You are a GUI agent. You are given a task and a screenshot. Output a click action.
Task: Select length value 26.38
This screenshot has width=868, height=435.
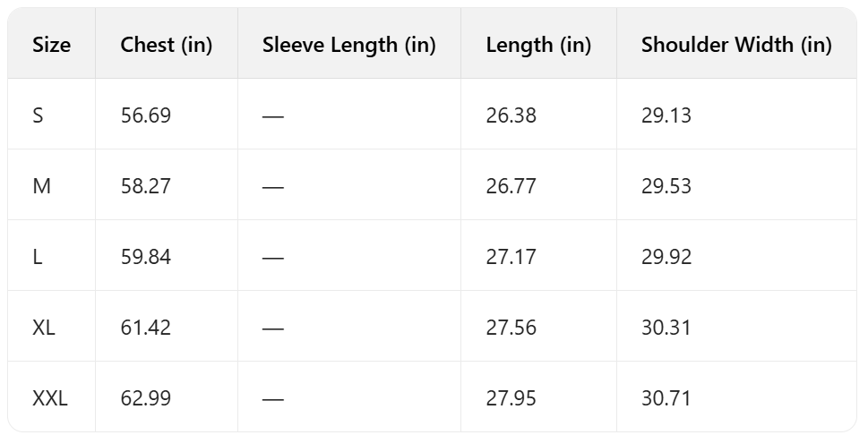(x=511, y=115)
